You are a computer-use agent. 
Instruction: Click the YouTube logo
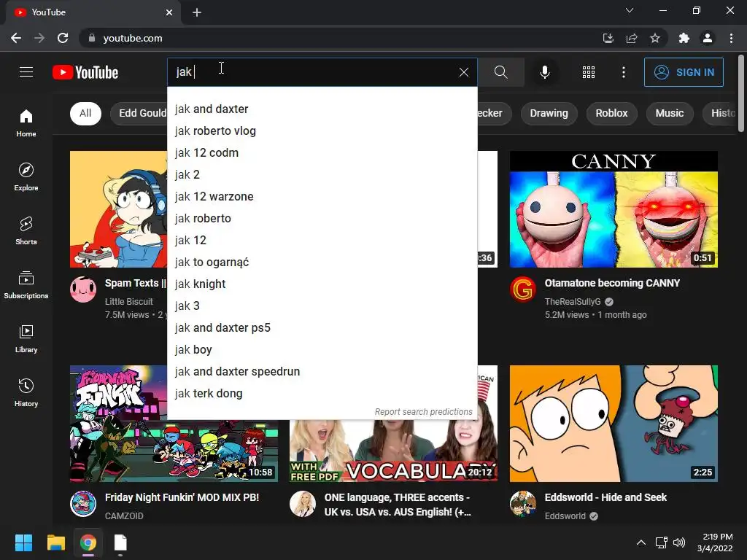coord(85,72)
